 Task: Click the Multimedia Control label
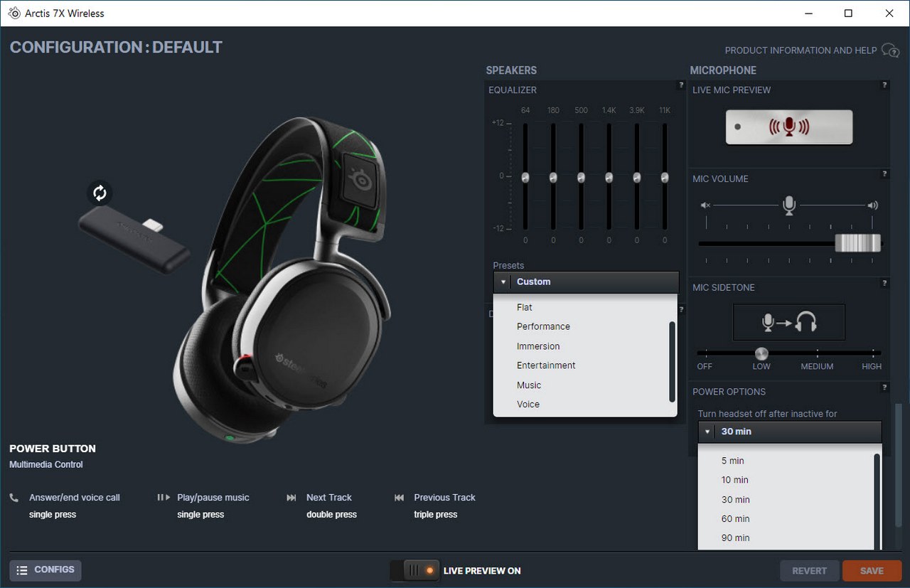(x=46, y=465)
